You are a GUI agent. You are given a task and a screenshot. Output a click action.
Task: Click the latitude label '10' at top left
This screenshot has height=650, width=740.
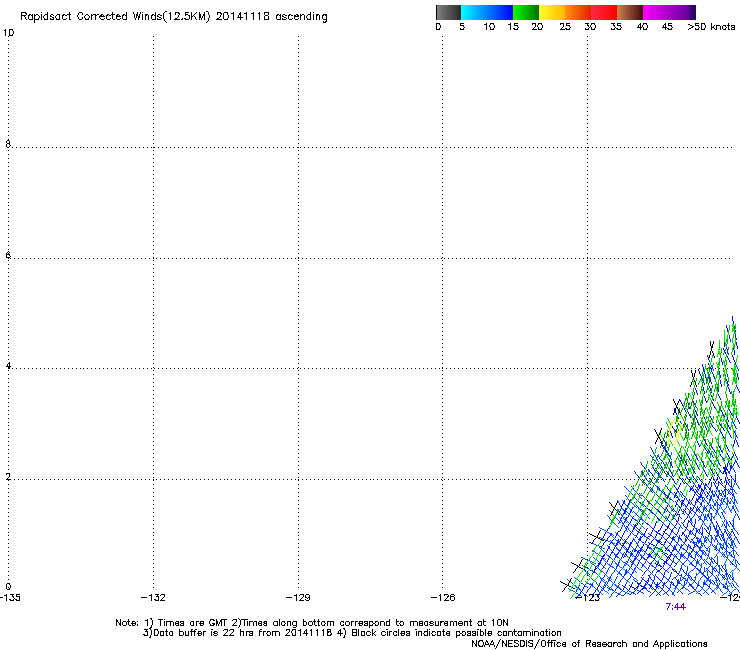[8, 33]
